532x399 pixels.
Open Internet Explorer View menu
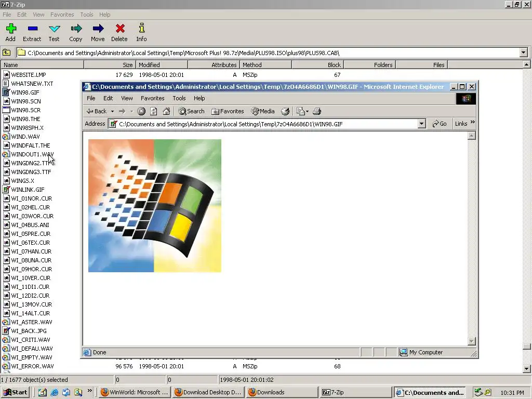[x=127, y=98]
